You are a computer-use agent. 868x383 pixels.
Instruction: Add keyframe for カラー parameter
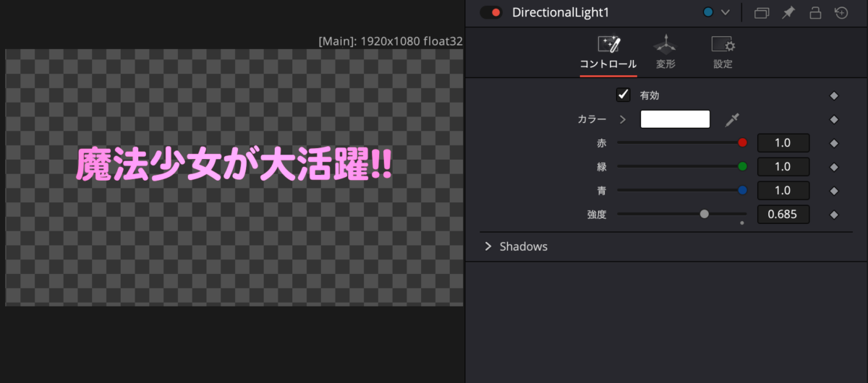[833, 119]
